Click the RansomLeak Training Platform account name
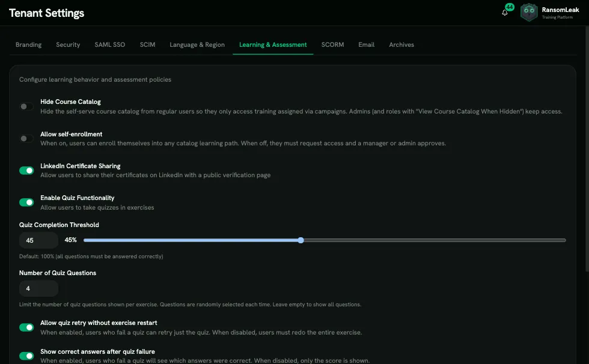This screenshot has height=364, width=589. pyautogui.click(x=560, y=13)
